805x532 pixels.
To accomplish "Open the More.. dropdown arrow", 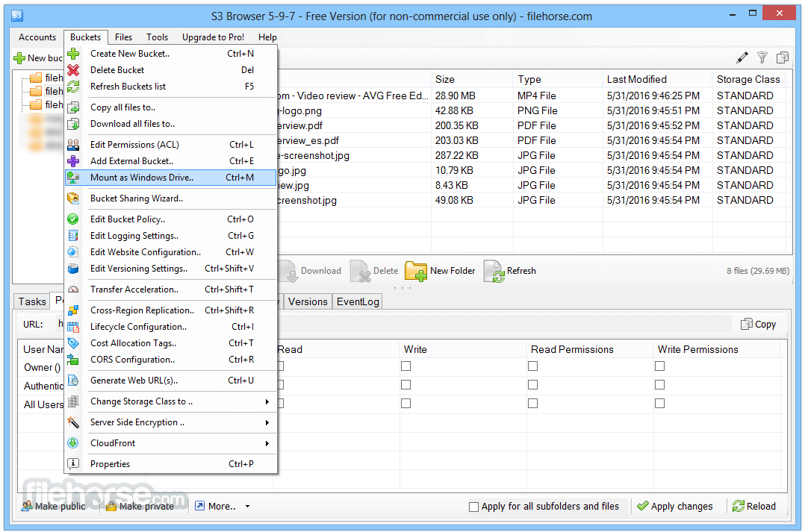I will click(247, 507).
